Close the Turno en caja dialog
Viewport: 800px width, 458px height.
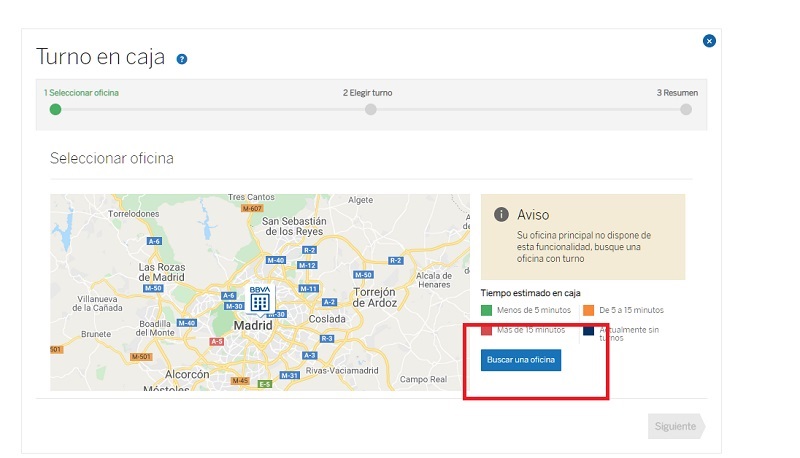pyautogui.click(x=709, y=41)
